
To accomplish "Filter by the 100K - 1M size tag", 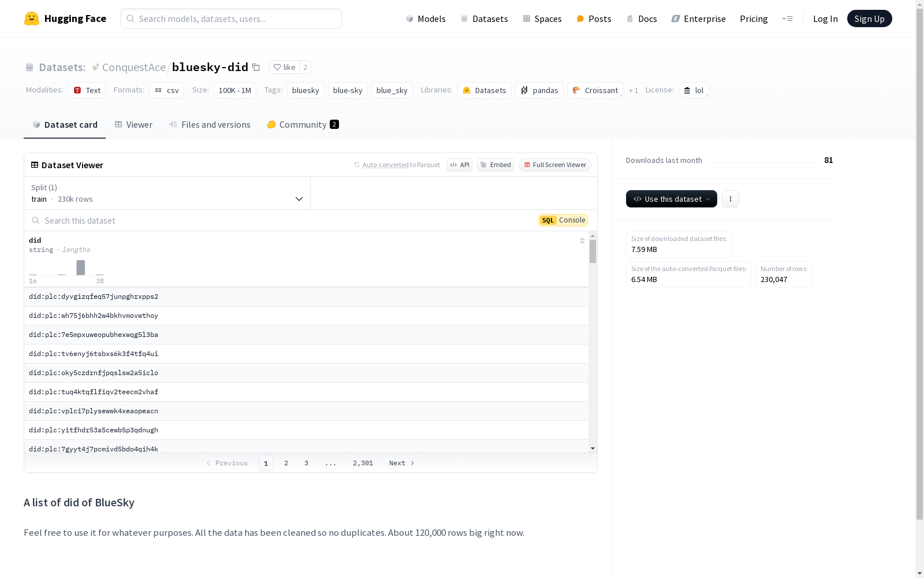I will (x=234, y=90).
